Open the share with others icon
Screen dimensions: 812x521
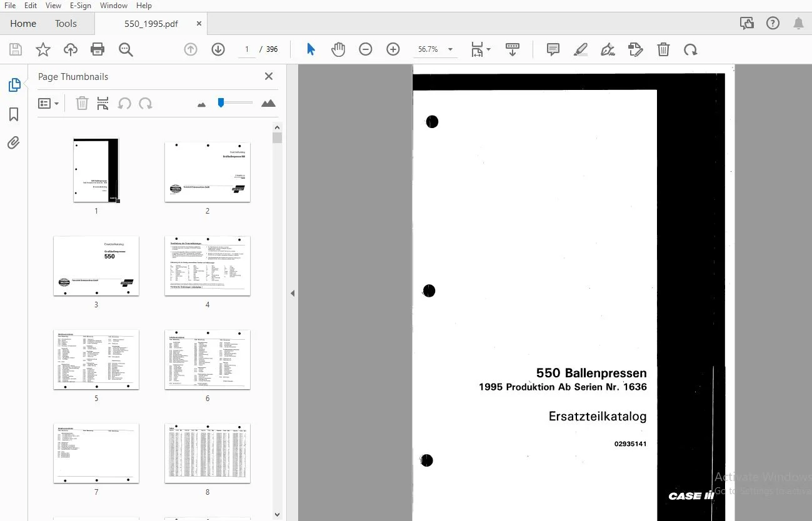pos(747,24)
